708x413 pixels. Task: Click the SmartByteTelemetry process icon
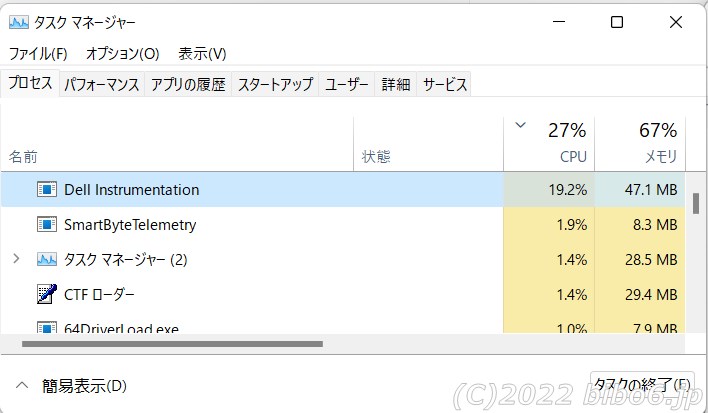47,224
